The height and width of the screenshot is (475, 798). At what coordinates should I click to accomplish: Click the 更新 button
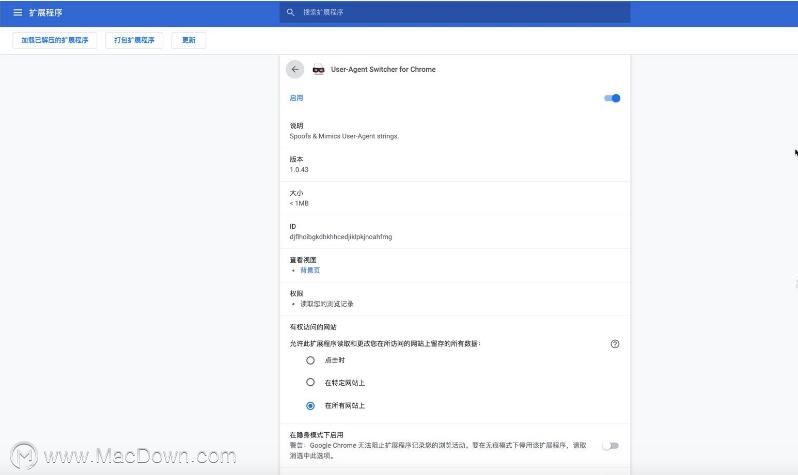click(189, 40)
